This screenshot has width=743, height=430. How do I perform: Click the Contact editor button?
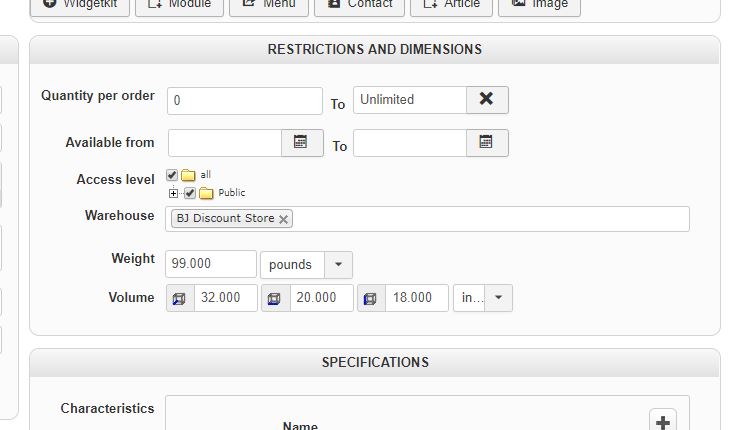[x=359, y=5]
